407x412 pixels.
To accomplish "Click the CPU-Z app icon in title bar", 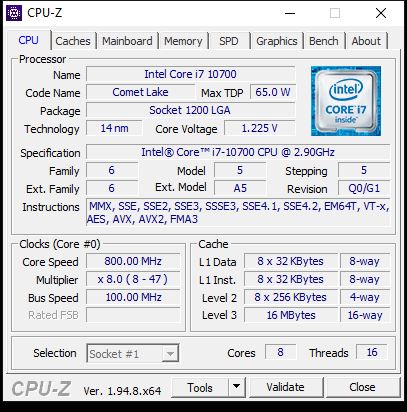I will 14,13.
